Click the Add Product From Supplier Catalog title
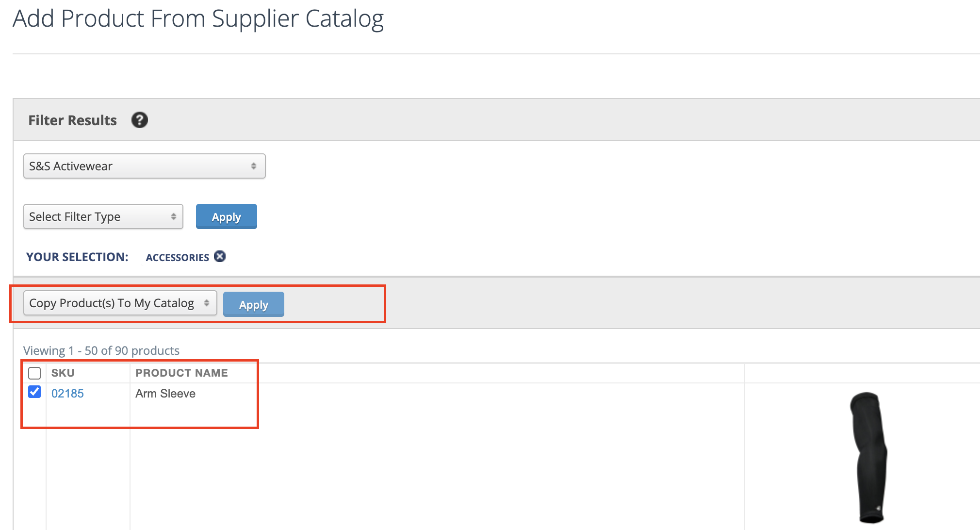Screen dimensions: 980x530 pos(198,19)
